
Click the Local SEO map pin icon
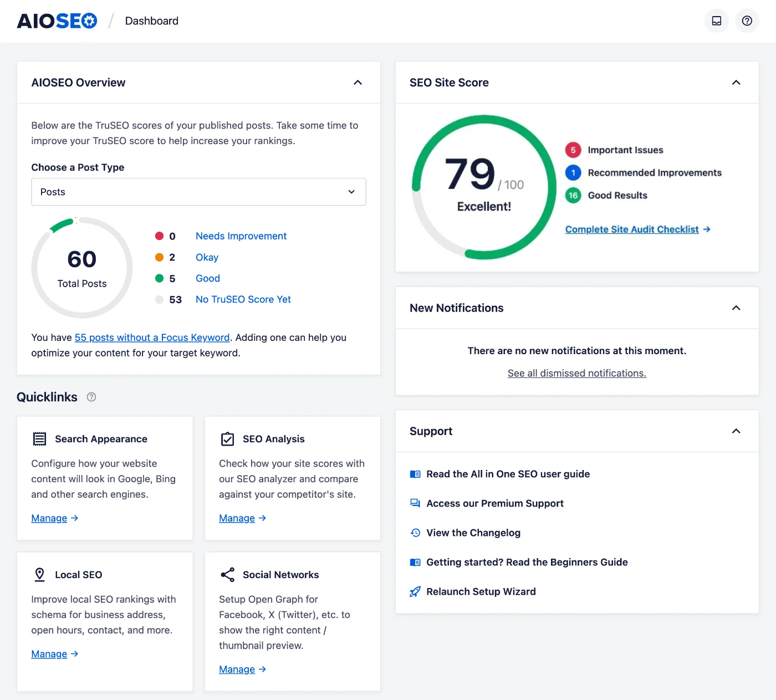39,575
